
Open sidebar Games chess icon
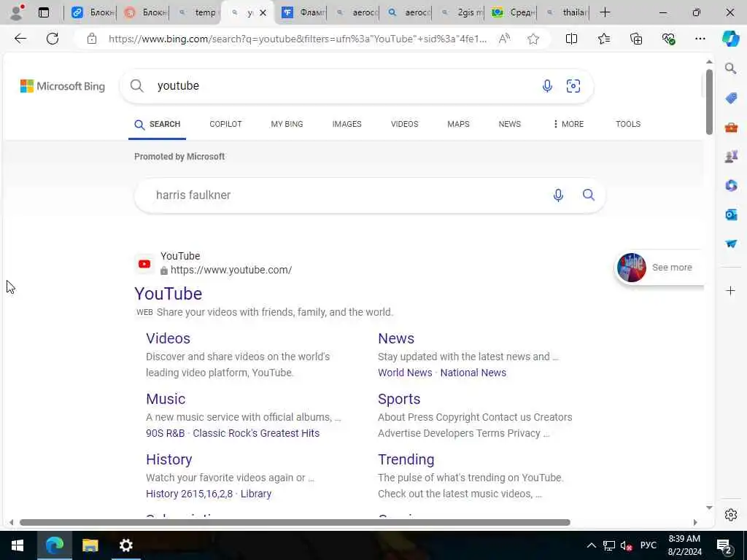point(731,156)
